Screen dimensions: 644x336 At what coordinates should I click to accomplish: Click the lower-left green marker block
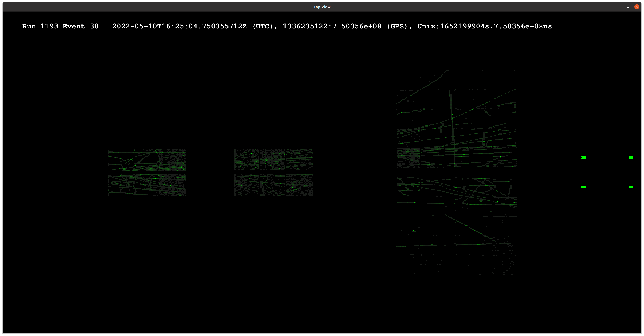pos(583,187)
